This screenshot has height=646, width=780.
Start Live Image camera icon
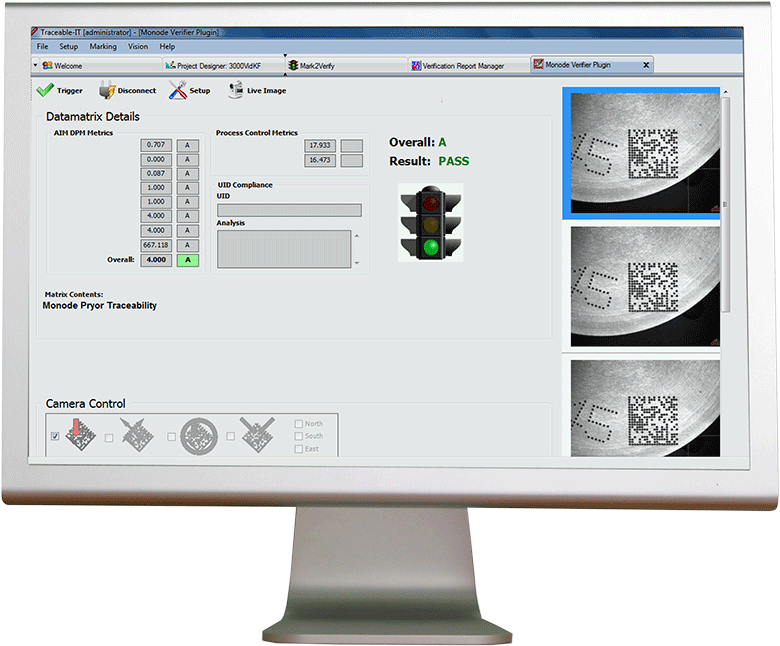coord(236,90)
